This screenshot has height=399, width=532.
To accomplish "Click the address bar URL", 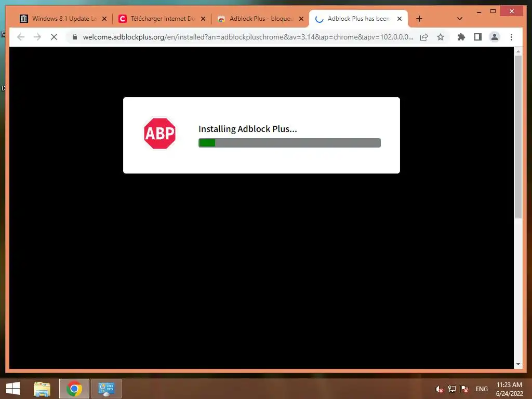I will coord(248,37).
